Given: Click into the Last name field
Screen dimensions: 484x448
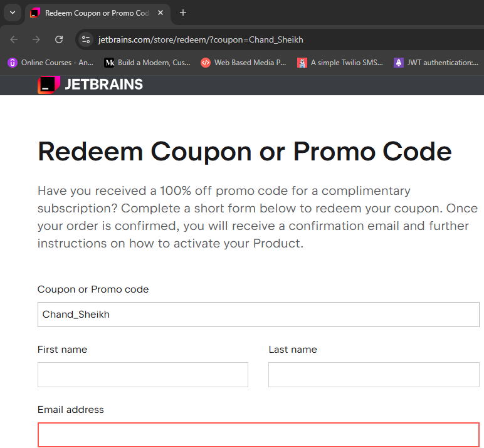Looking at the screenshot, I should pos(374,375).
